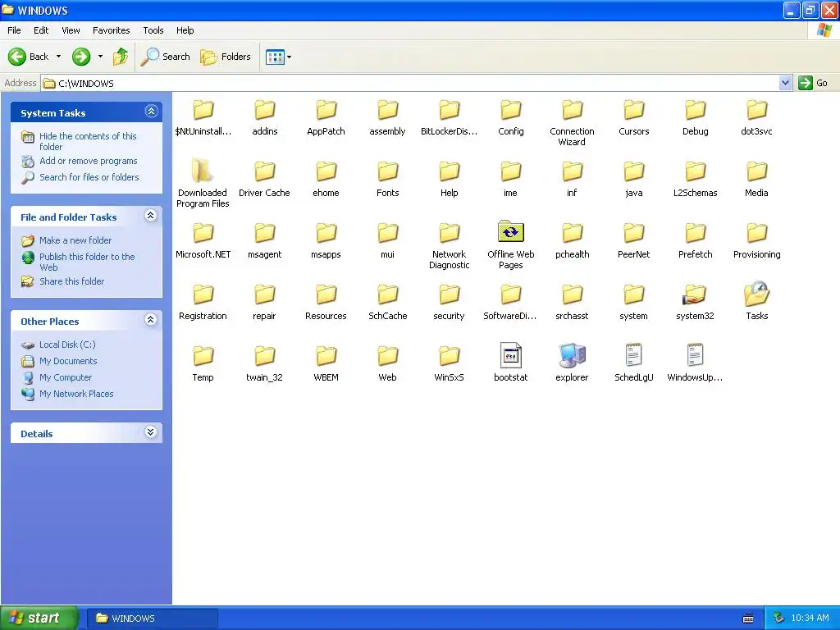This screenshot has height=630, width=840.
Task: Open the Help menu
Action: 185,30
